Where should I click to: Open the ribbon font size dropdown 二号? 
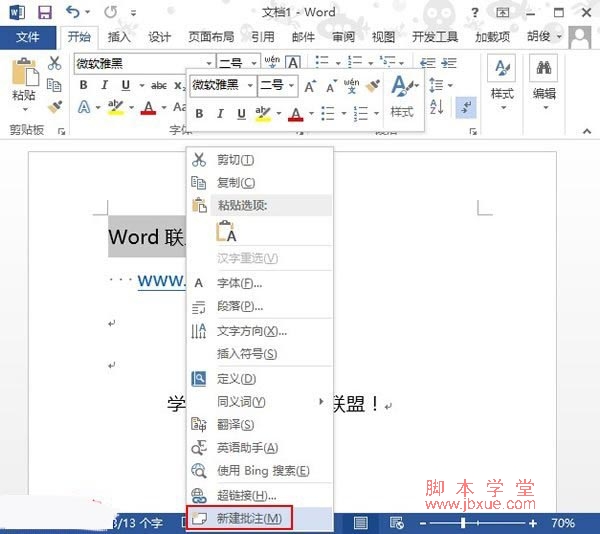click(254, 63)
